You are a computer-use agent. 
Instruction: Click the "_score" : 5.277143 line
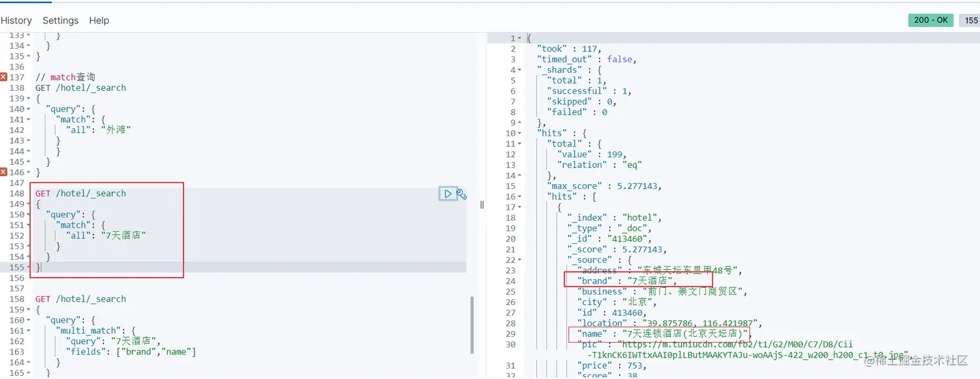[x=617, y=249]
